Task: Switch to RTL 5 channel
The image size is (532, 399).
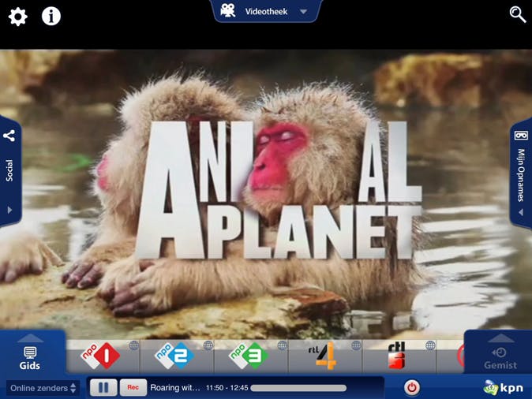Action: (399, 356)
